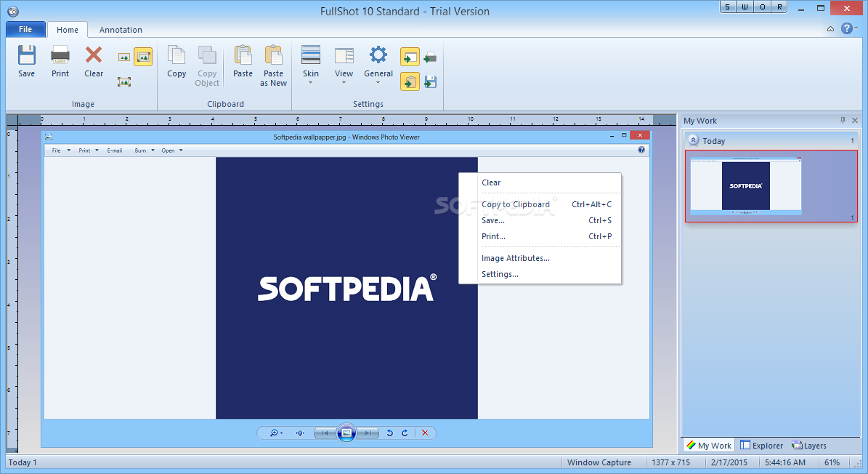
Task: Click the O capture button in title bar
Action: [x=762, y=7]
